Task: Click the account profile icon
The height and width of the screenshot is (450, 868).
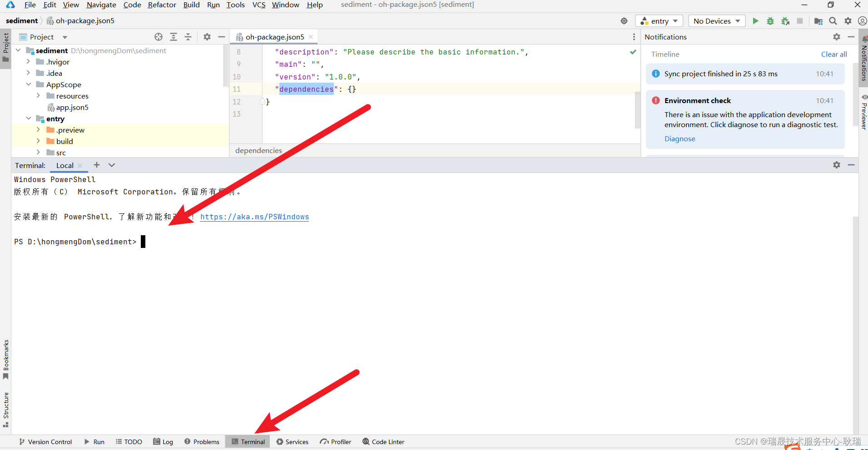Action: pos(862,21)
